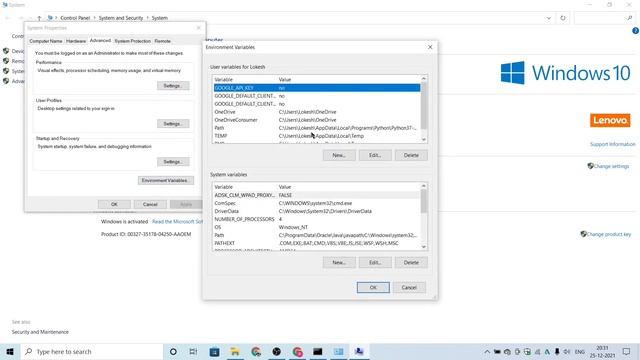This screenshot has width=640, height=360.
Task: Open Control Panel help question mark icon
Action: pyautogui.click(x=636, y=31)
